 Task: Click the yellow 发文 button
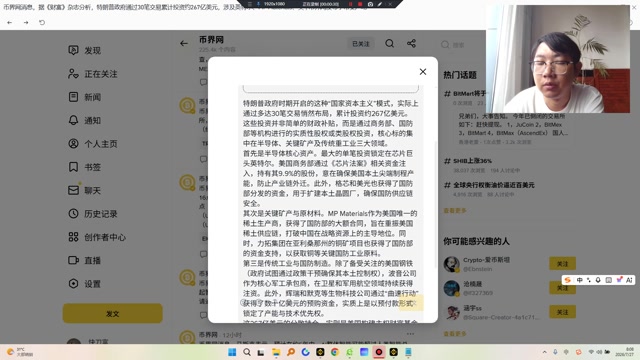click(x=113, y=313)
